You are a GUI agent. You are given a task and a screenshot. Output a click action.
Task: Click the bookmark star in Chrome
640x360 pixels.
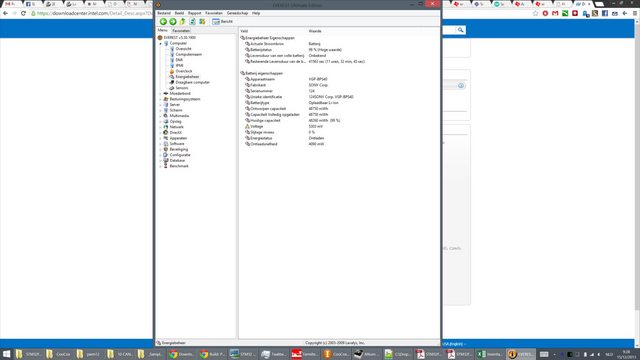click(x=536, y=13)
